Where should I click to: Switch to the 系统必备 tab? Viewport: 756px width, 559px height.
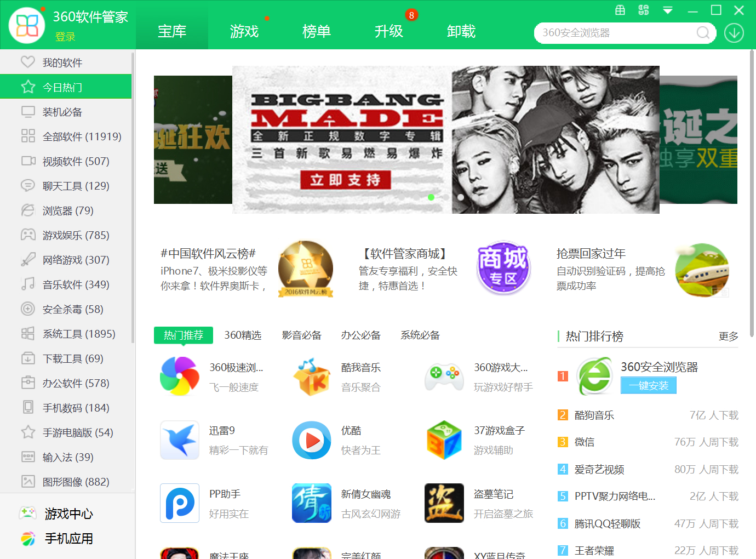(420, 335)
